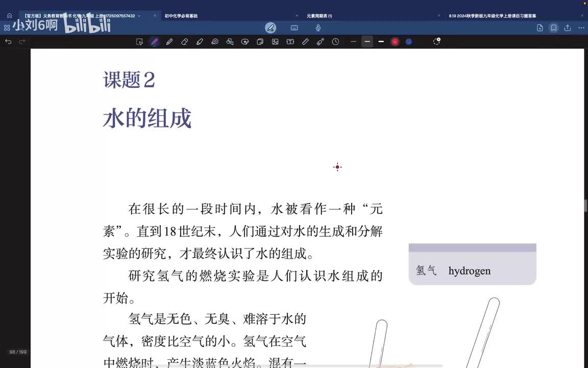Open the stickers and elements tool
588x368 pixels.
(x=245, y=42)
